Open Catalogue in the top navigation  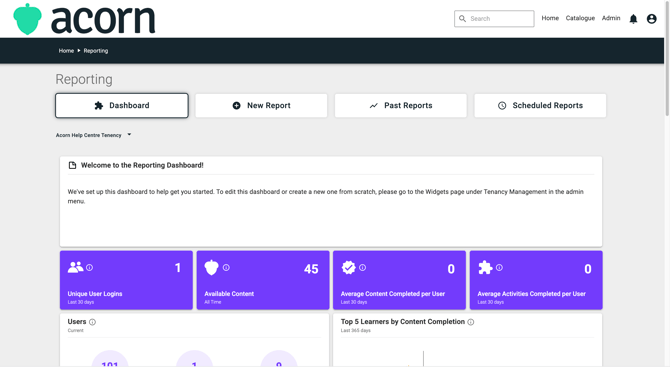tap(580, 18)
